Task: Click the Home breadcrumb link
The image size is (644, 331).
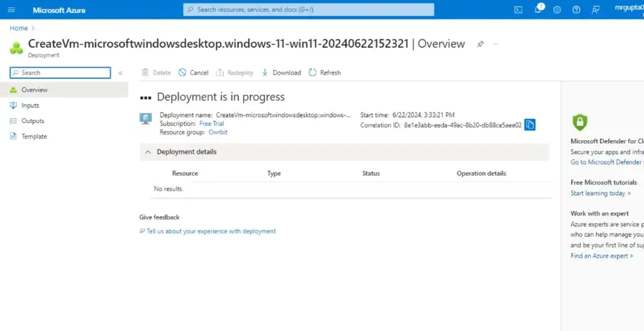Action: point(18,28)
